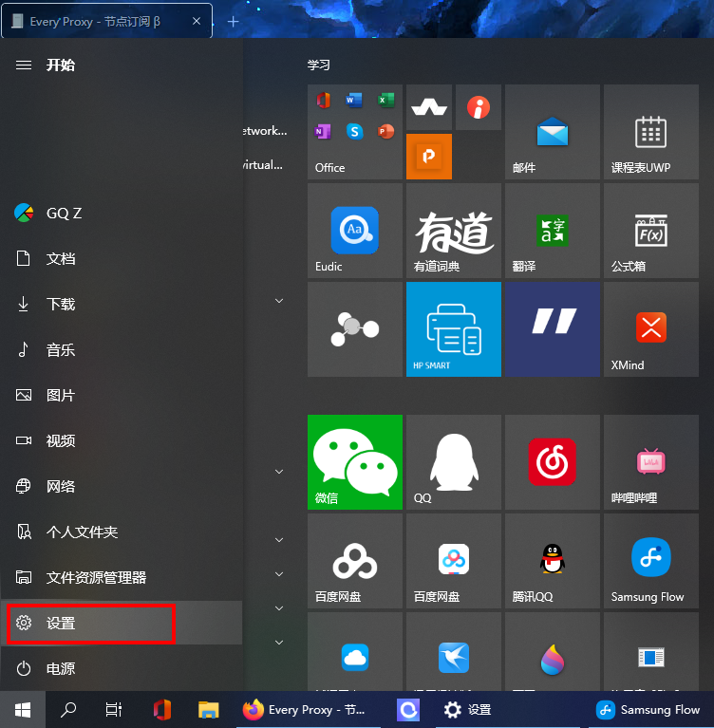Switch to Firefox Every Proxy taskbar window
714x728 pixels.
(x=309, y=709)
